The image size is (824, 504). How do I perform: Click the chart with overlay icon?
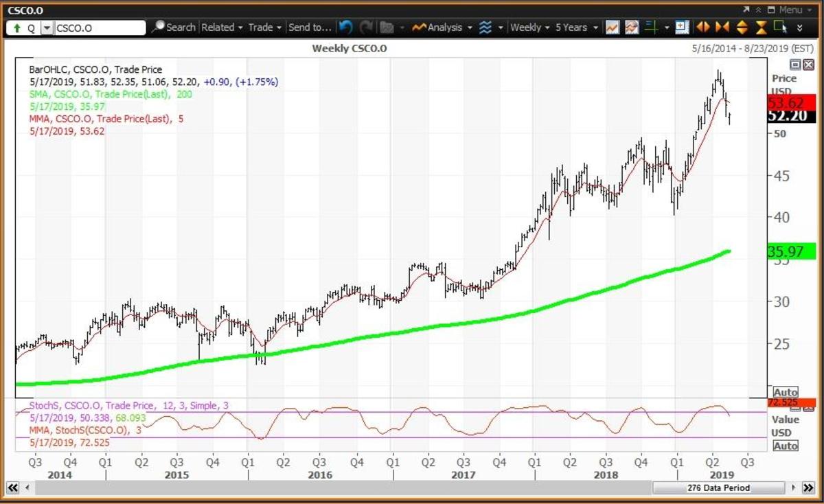click(632, 27)
